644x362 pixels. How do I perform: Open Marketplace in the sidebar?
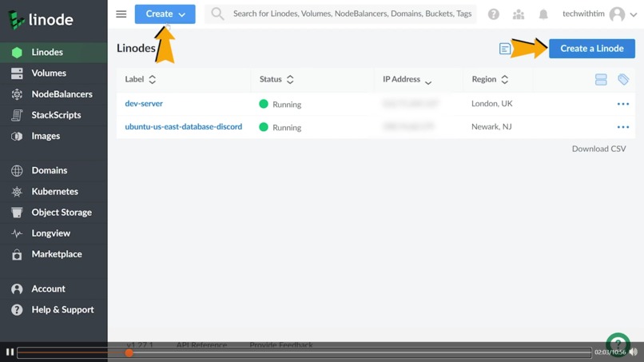coord(54,254)
